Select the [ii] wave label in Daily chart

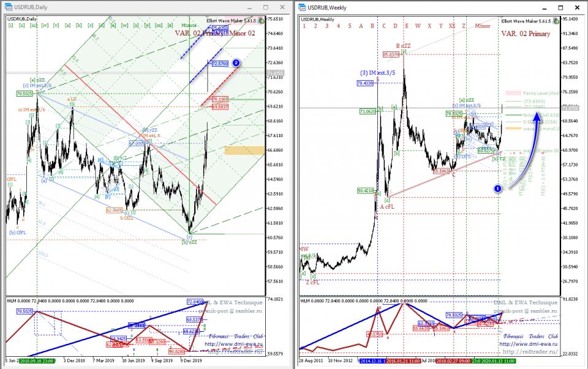22,26
